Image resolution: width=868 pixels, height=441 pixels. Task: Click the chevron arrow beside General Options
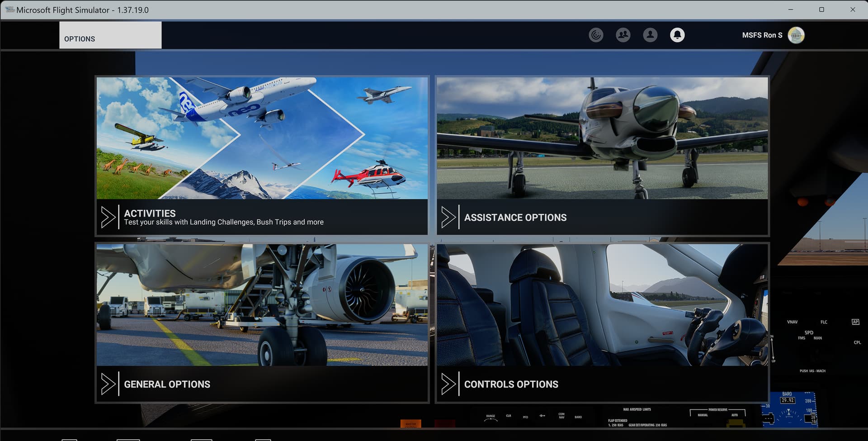[108, 384]
